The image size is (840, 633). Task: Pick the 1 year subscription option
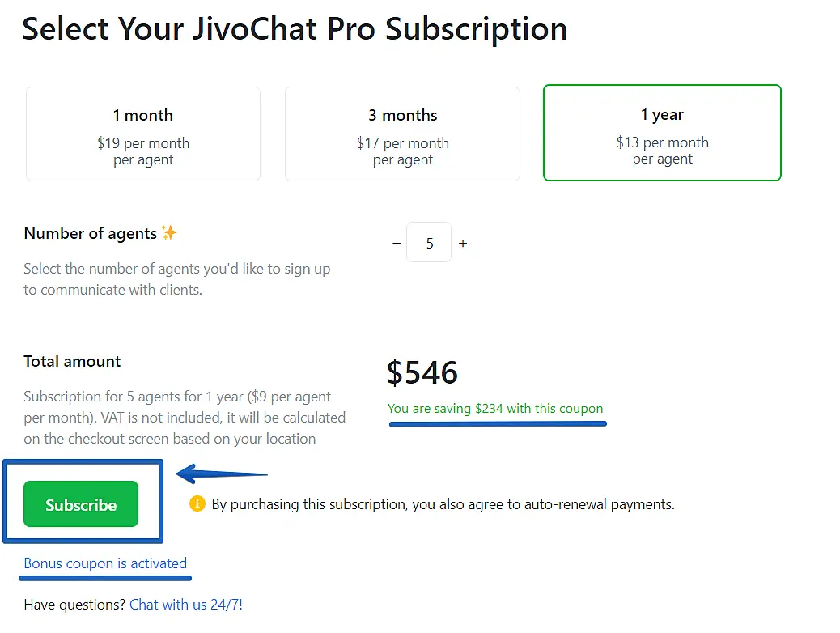662,133
